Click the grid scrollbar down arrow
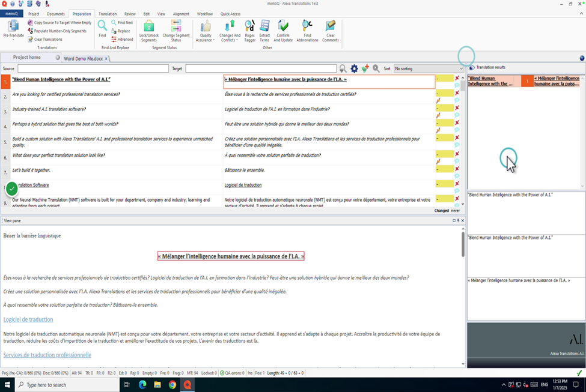586x392 pixels. [x=463, y=204]
